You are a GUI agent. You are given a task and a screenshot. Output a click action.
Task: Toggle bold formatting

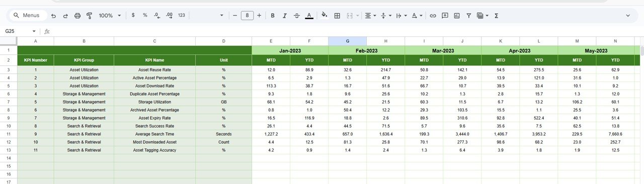(x=273, y=16)
